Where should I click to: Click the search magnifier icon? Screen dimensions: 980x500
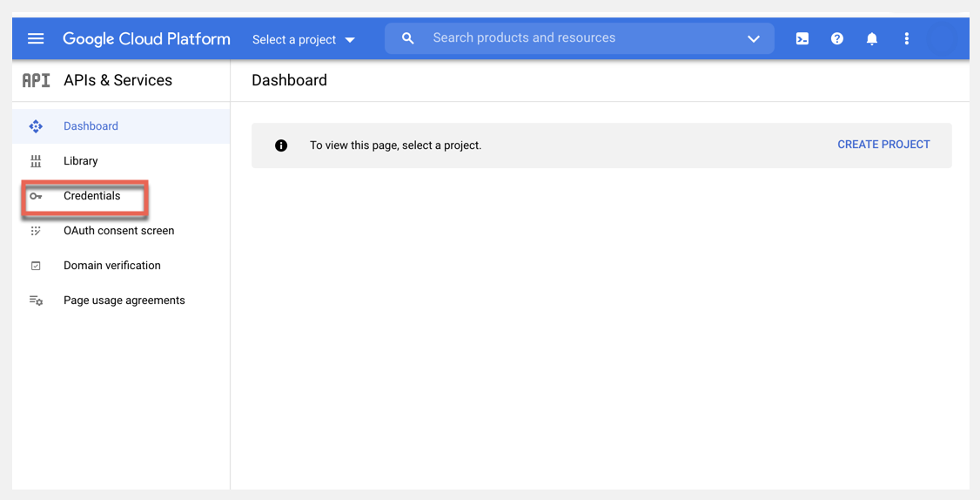pos(408,38)
